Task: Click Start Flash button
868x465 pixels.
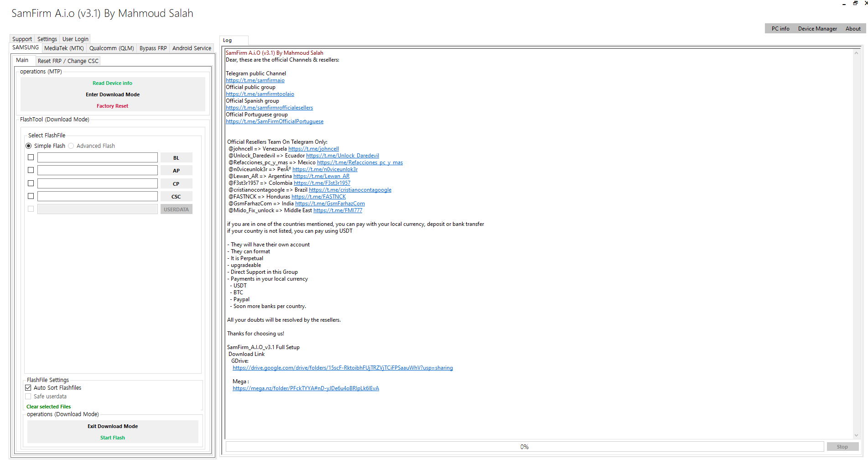Action: coord(113,438)
